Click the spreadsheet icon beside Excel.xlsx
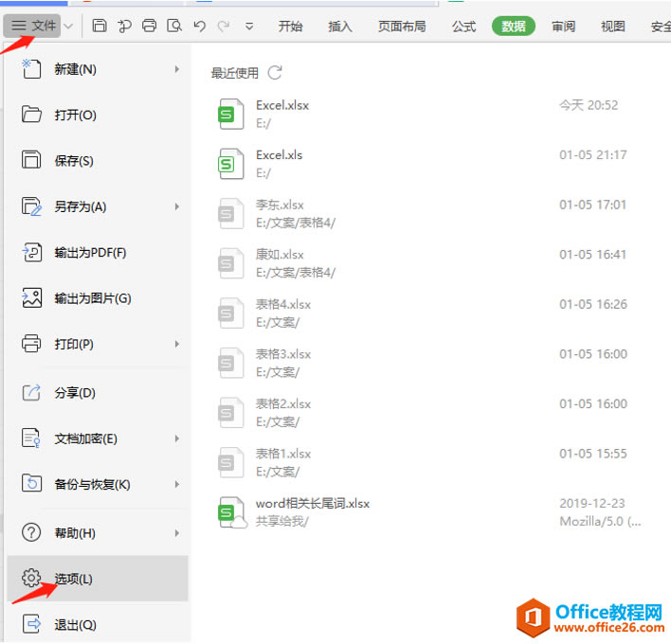This screenshot has width=671, height=644. tap(230, 114)
